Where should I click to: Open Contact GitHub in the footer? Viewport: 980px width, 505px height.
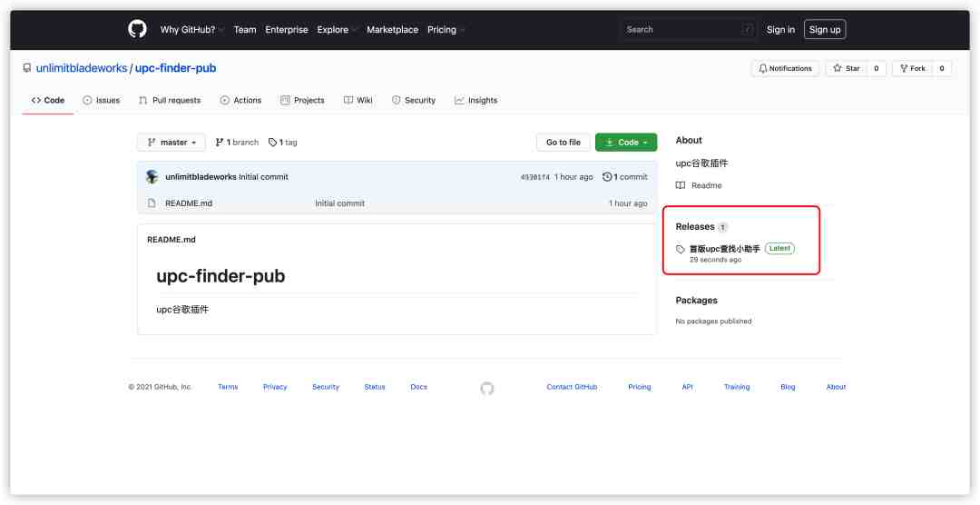click(x=572, y=387)
